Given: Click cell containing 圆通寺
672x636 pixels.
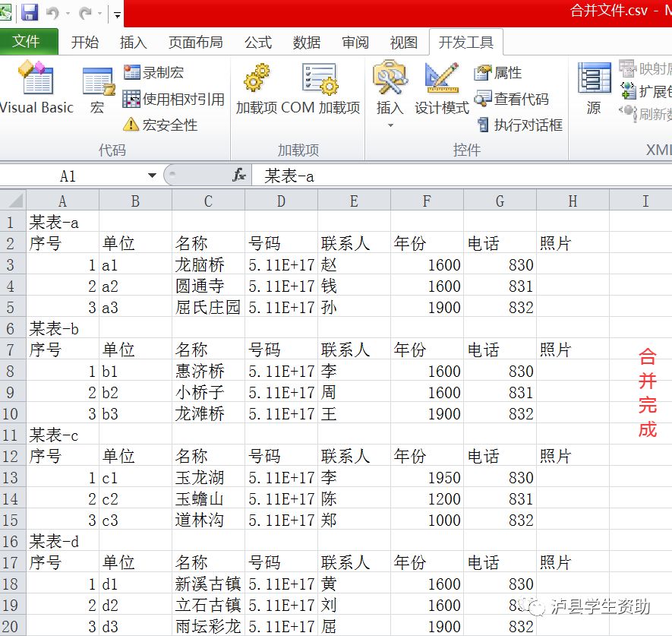Looking at the screenshot, I should point(208,286).
